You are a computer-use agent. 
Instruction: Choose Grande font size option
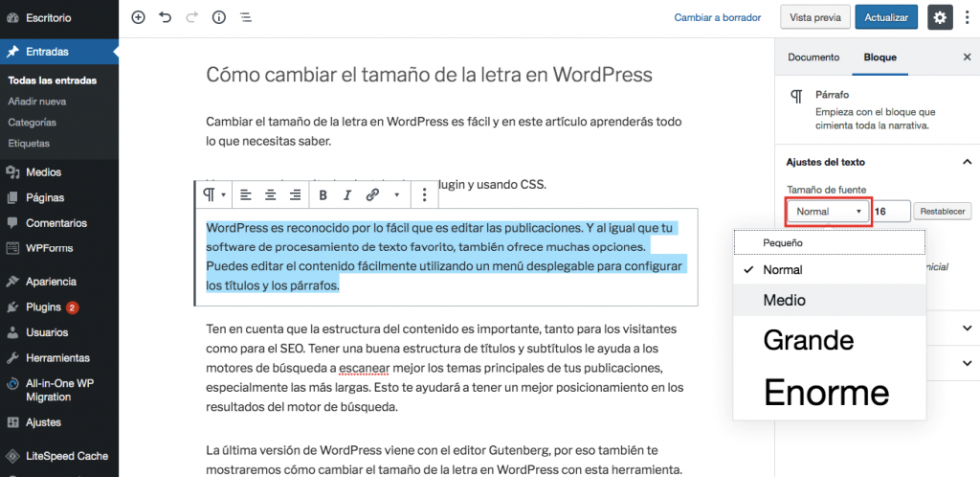click(x=808, y=340)
